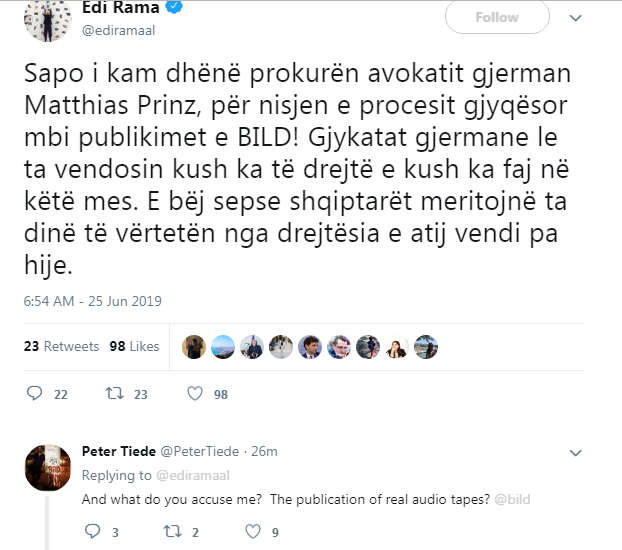
Task: Follow Edi Rama
Action: pos(496,18)
